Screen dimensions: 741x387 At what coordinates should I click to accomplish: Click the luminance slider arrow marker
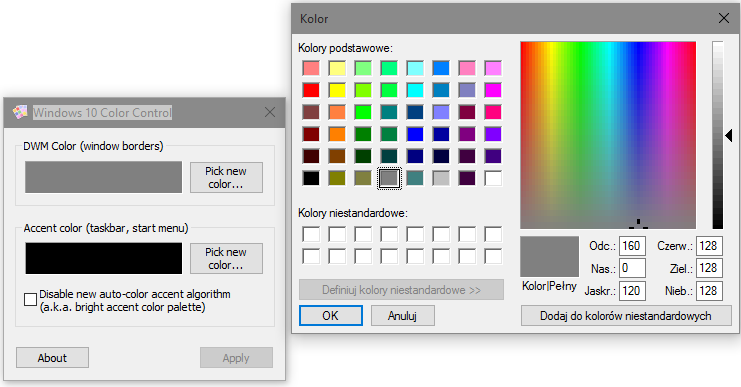pos(729,136)
